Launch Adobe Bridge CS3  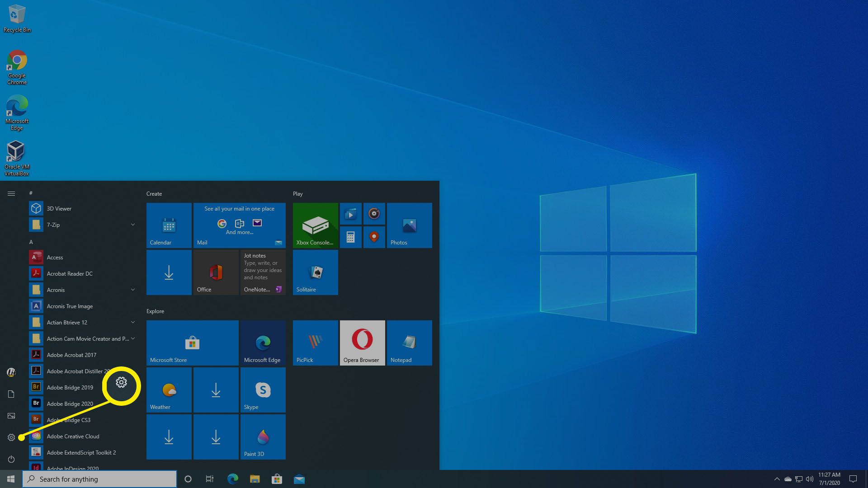tap(83, 420)
